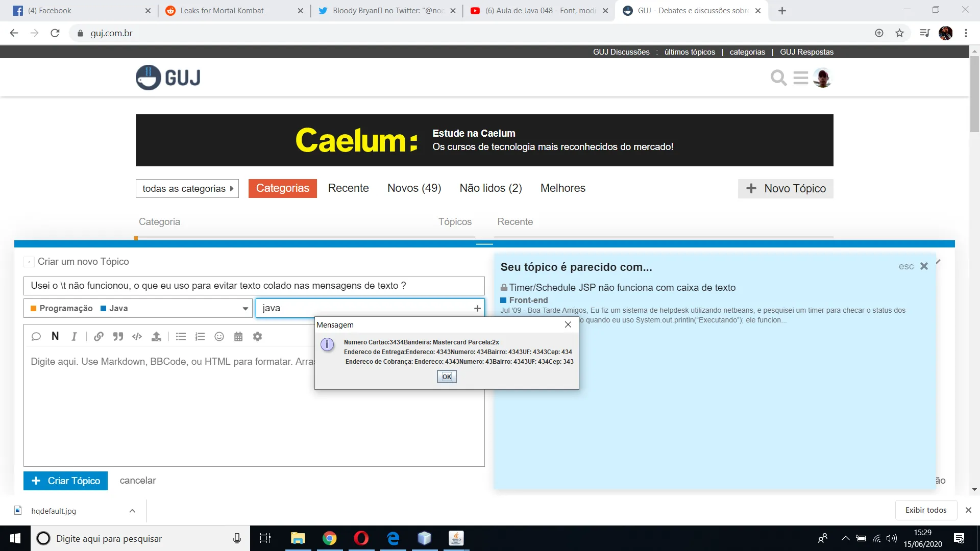Click the Criar Tópico button
The height and width of the screenshot is (551, 980).
[x=65, y=481]
